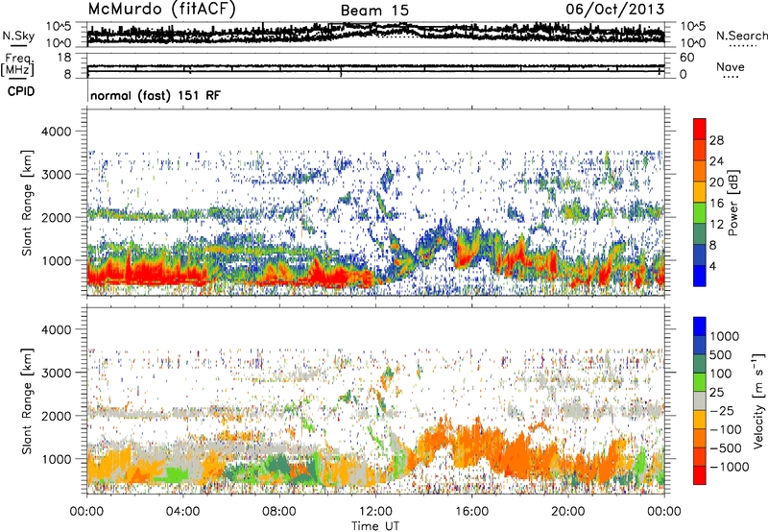
Task: Click the 16:00 time axis label
Action: (471, 512)
